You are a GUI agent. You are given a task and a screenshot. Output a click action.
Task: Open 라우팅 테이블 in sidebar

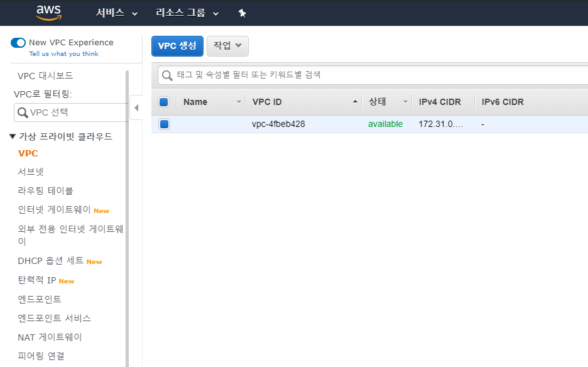tap(45, 190)
